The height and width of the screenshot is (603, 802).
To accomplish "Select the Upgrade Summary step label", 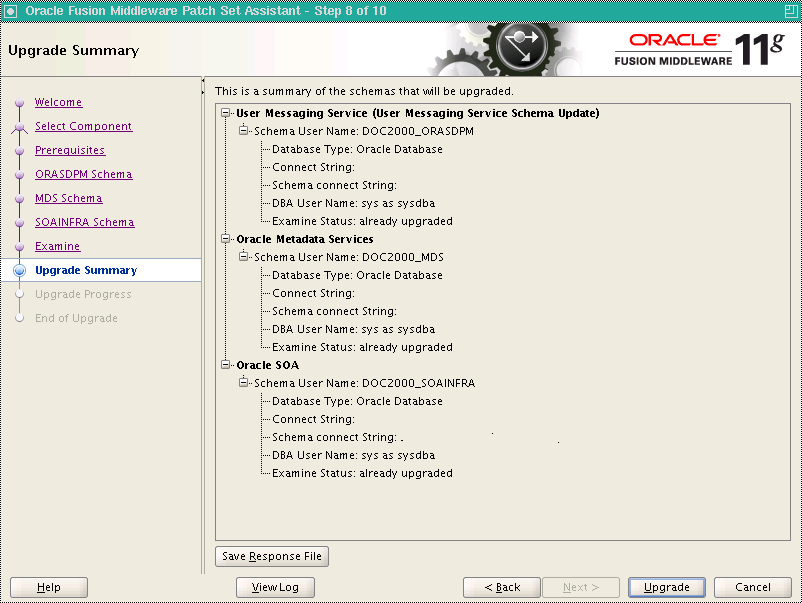I will click(86, 270).
